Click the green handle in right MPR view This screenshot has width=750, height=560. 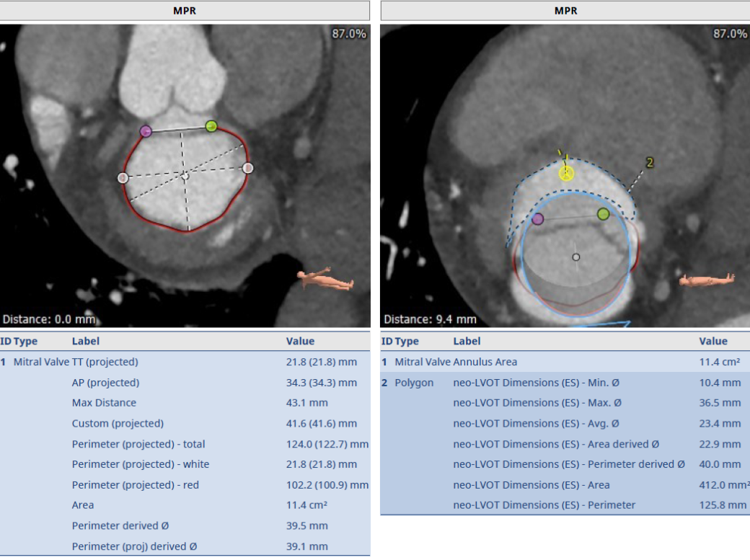pyautogui.click(x=603, y=213)
